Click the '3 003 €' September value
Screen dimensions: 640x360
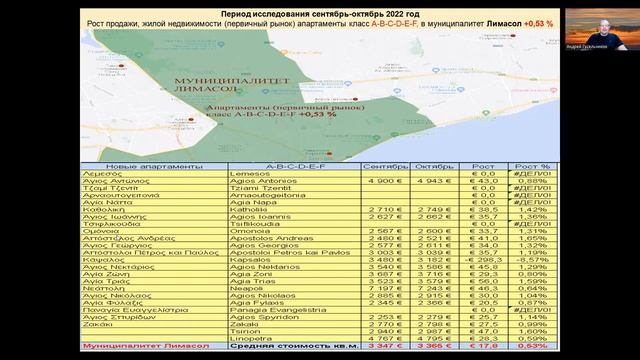(x=385, y=253)
